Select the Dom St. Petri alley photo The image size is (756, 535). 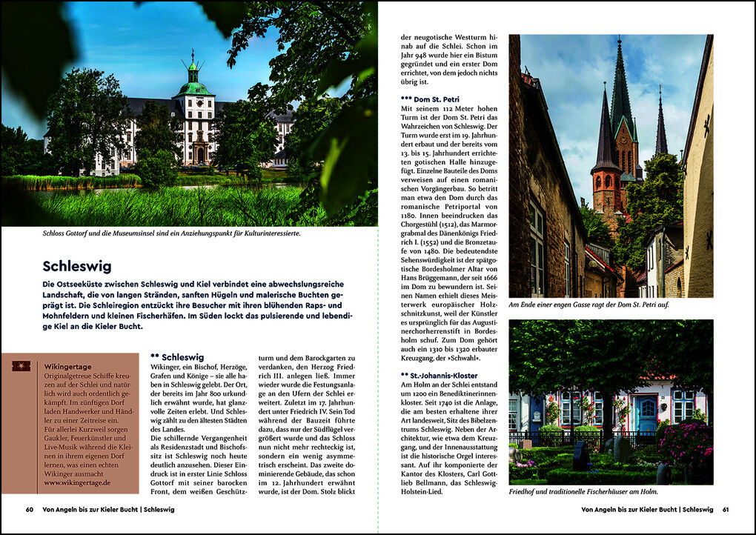[x=611, y=166]
